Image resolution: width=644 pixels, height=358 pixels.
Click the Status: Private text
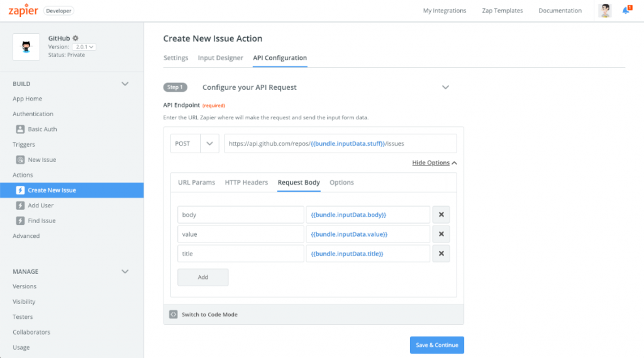[x=67, y=55]
